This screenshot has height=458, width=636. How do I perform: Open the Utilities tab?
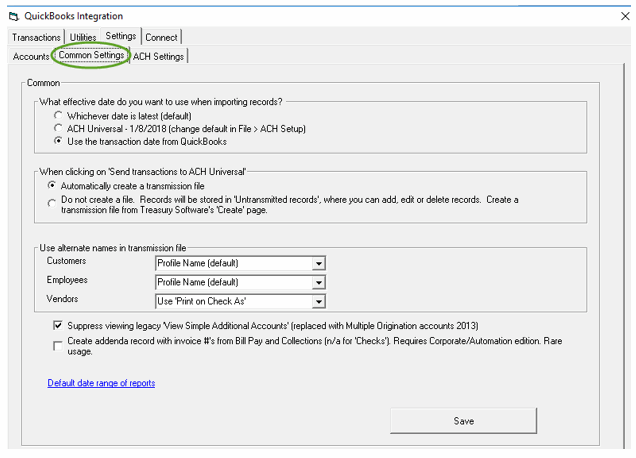[83, 37]
